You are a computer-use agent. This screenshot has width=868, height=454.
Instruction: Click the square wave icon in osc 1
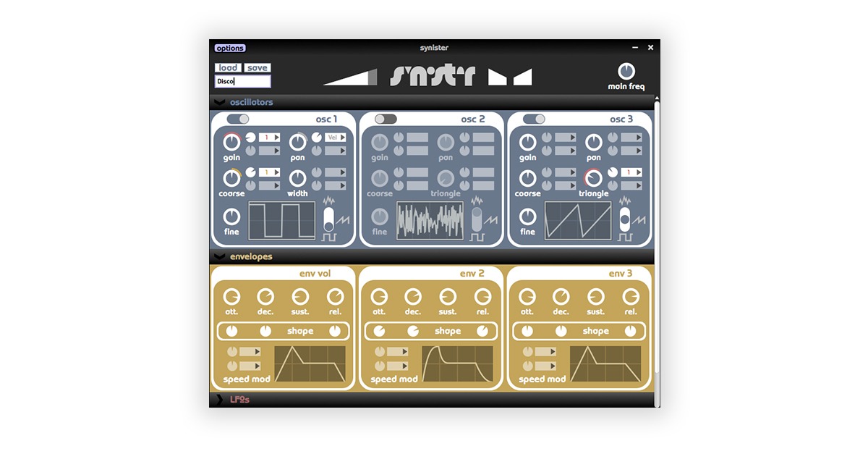329,237
